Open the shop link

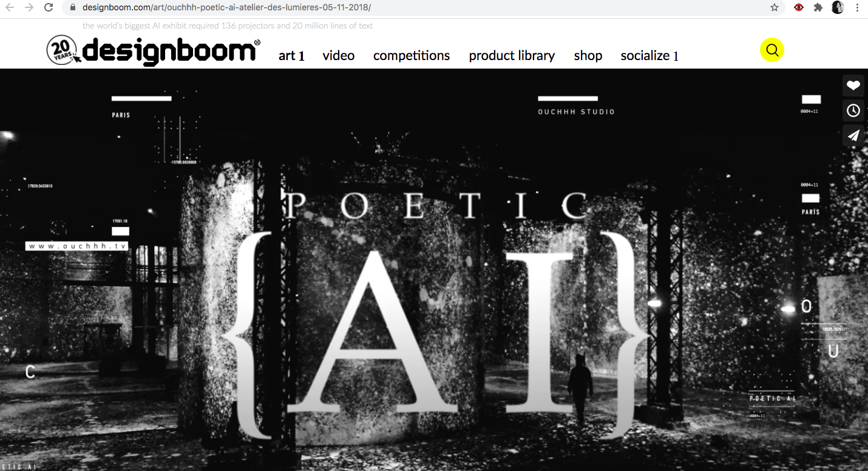588,56
